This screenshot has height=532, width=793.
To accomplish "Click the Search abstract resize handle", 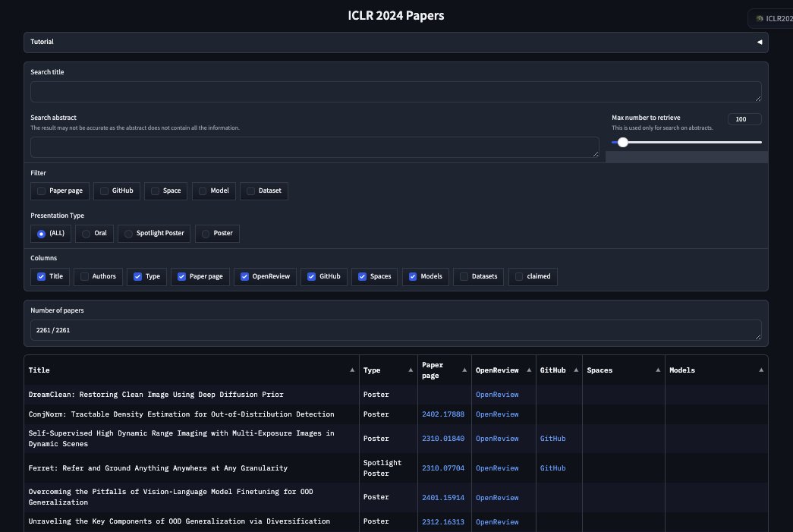I will (x=596, y=154).
